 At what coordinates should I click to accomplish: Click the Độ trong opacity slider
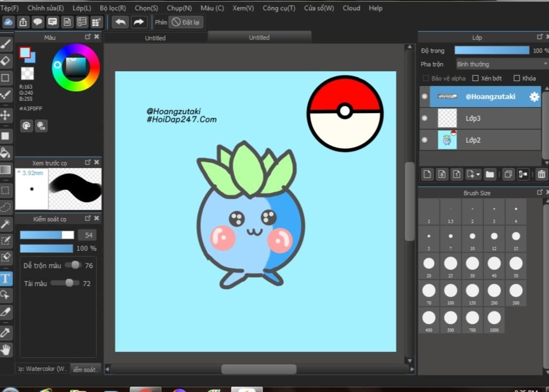pos(492,50)
